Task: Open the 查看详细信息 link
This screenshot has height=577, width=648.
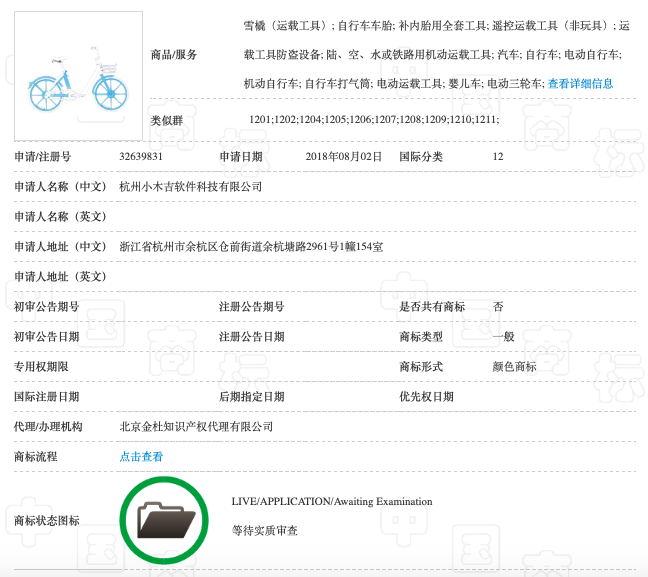Action: point(580,84)
